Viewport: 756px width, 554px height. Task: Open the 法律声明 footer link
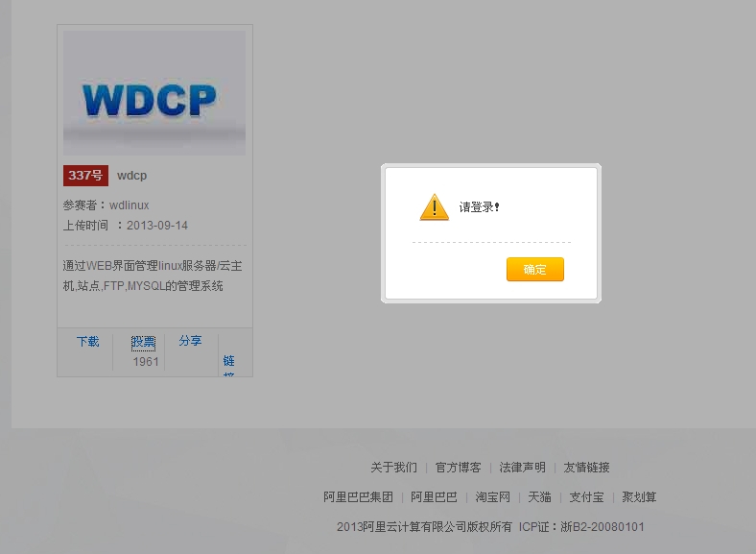tap(522, 468)
